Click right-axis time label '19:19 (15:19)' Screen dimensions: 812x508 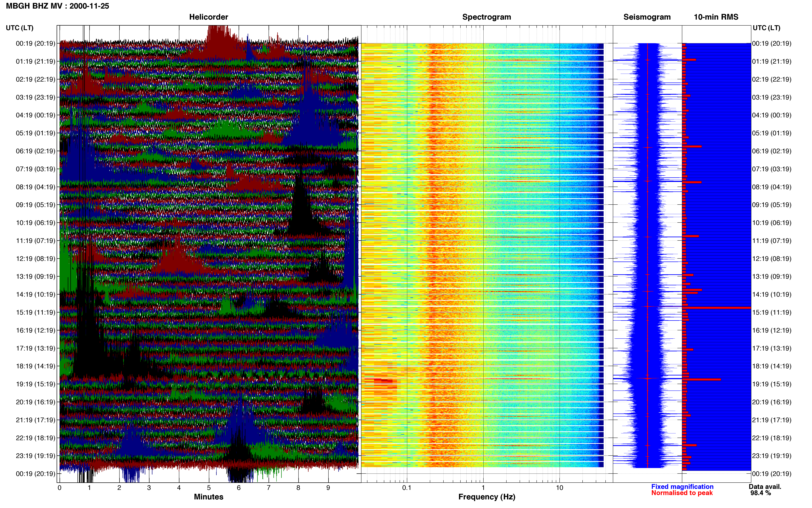[772, 384]
